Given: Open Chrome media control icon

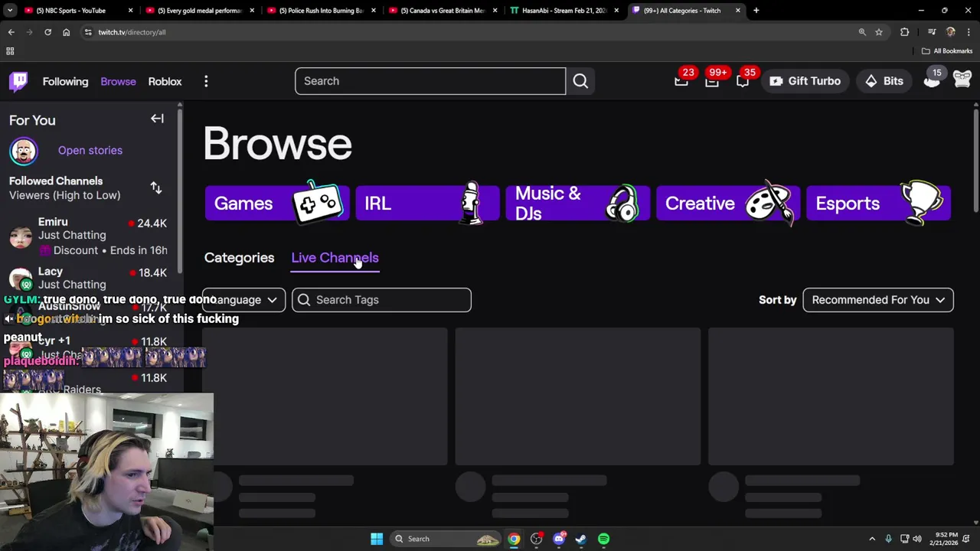Looking at the screenshot, I should pos(931,32).
